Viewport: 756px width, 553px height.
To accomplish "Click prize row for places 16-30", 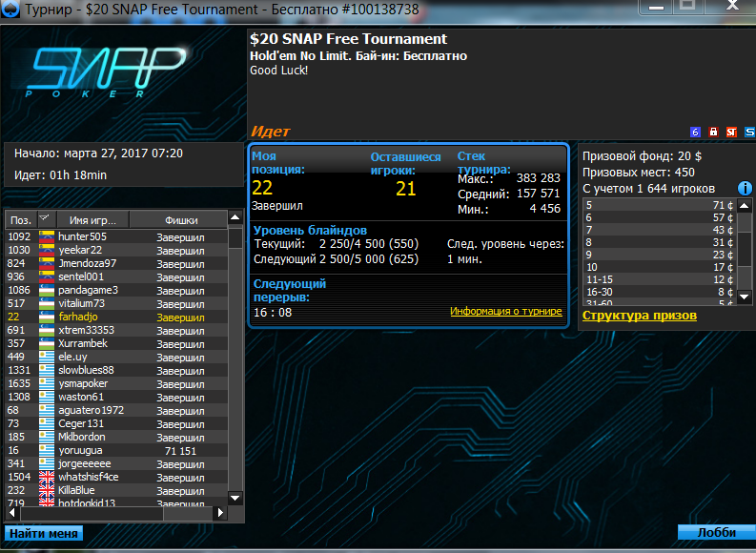I will point(660,292).
